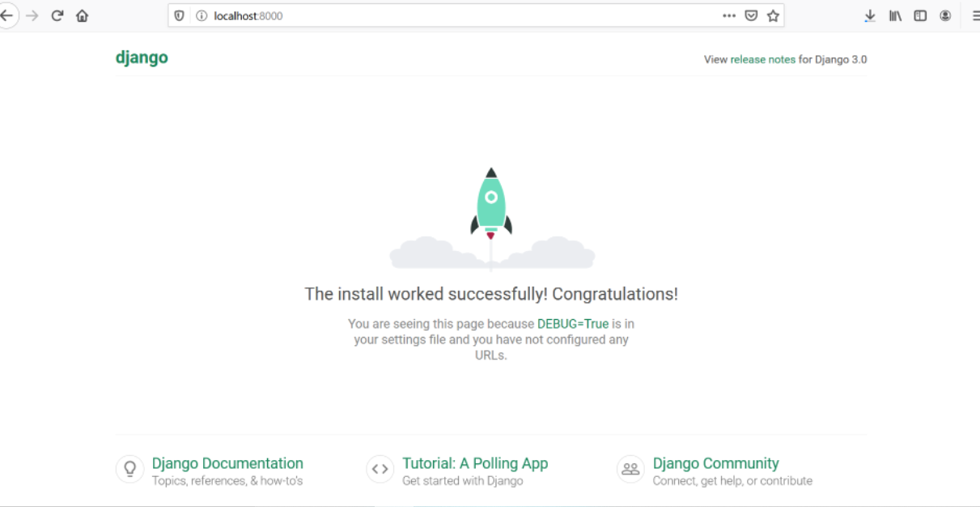Click the django logo heading
The image size is (980, 507).
pyautogui.click(x=142, y=58)
